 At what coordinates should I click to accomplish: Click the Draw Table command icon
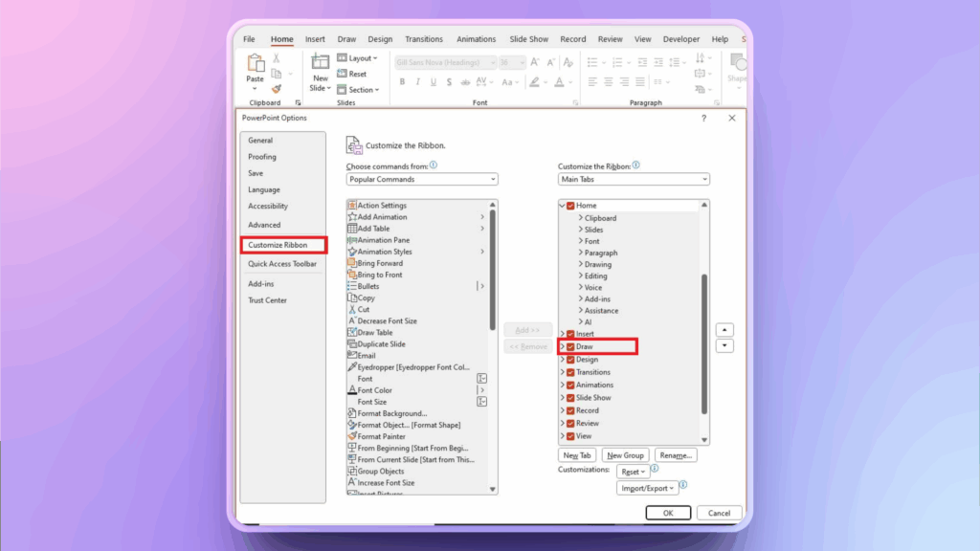(352, 333)
